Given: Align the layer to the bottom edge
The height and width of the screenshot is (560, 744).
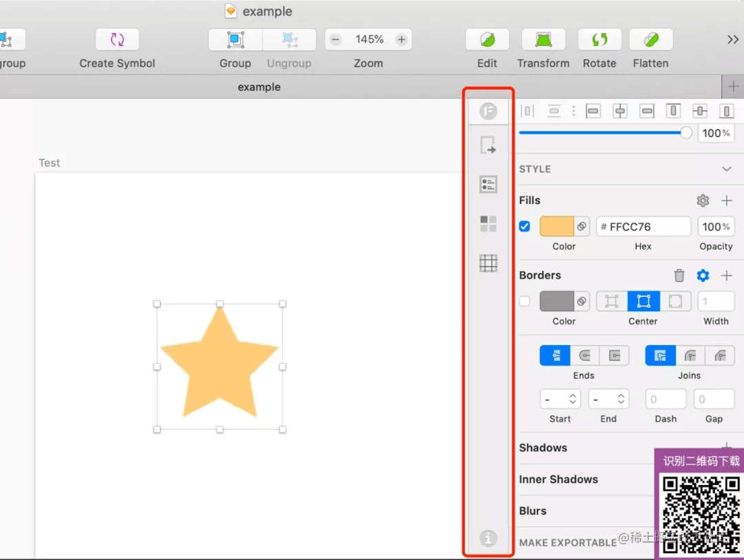Looking at the screenshot, I should coord(727,111).
